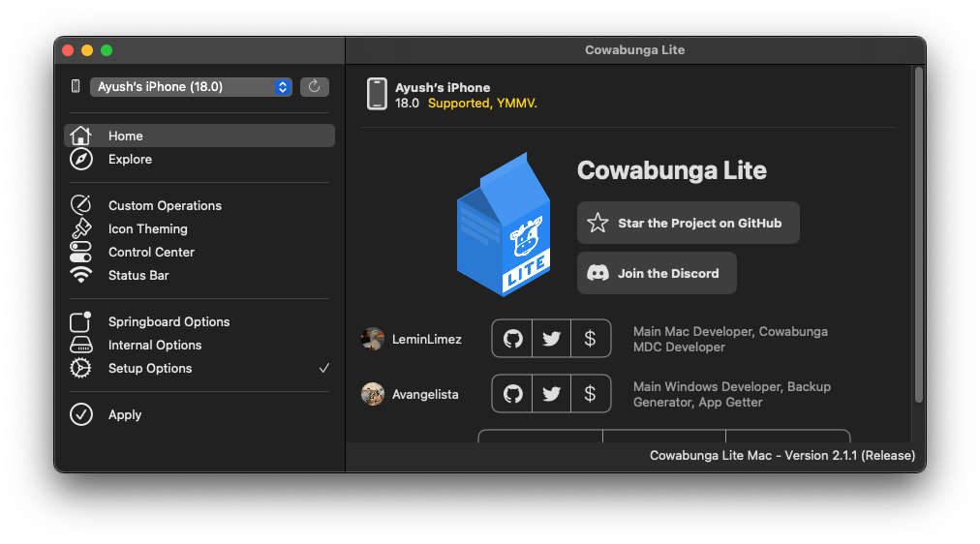
Task: Click the vertical scrollbar on the right
Action: [x=919, y=235]
